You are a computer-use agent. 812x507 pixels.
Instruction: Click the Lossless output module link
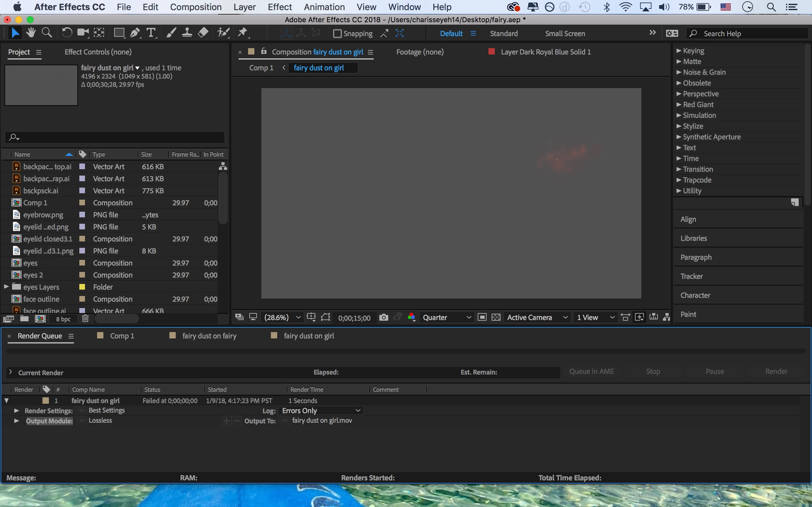click(100, 420)
